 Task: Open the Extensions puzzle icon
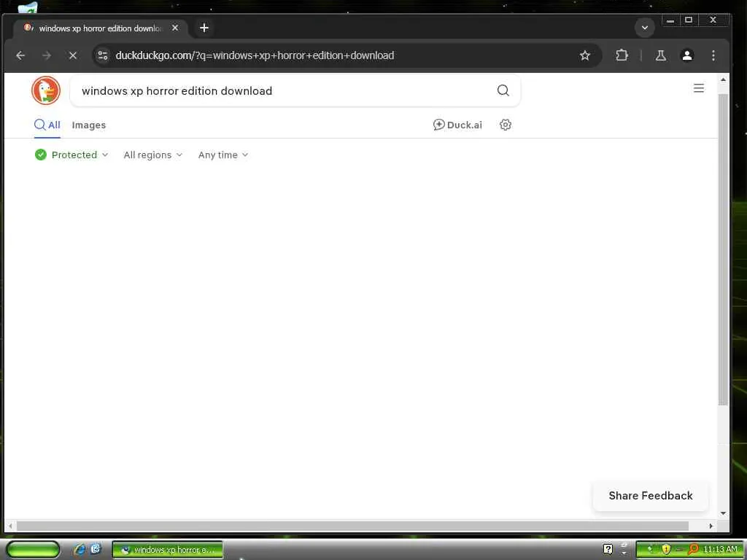[x=622, y=55]
